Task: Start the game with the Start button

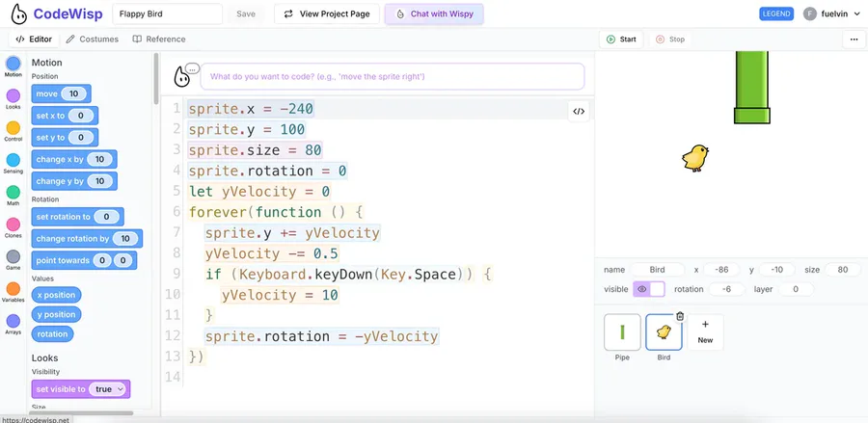Action: (621, 40)
